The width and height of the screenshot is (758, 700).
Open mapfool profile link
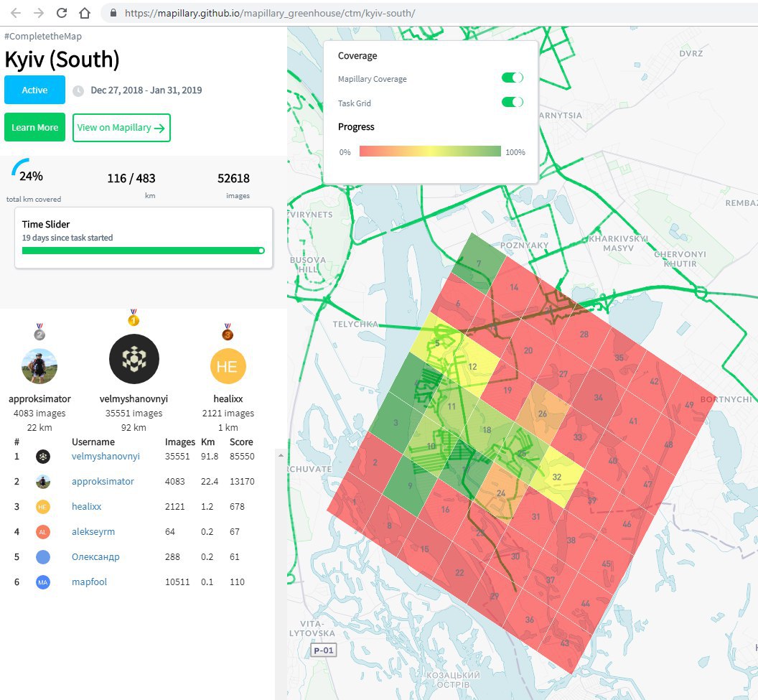(90, 582)
